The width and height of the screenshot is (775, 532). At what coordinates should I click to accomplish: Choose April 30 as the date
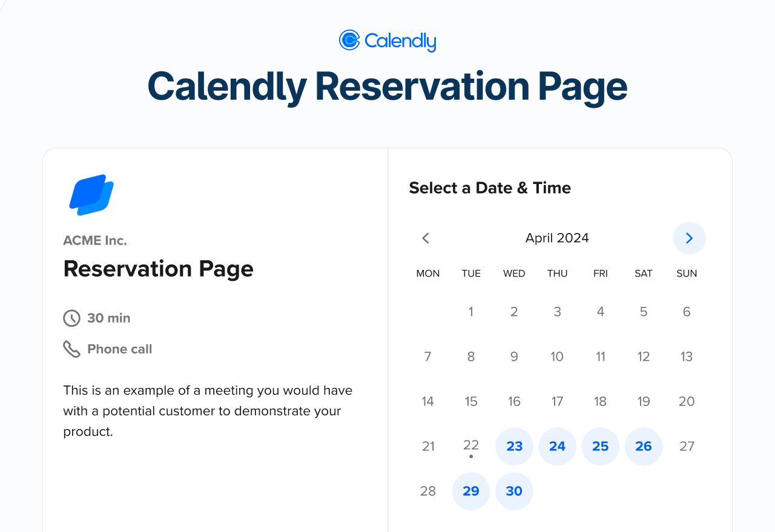514,491
